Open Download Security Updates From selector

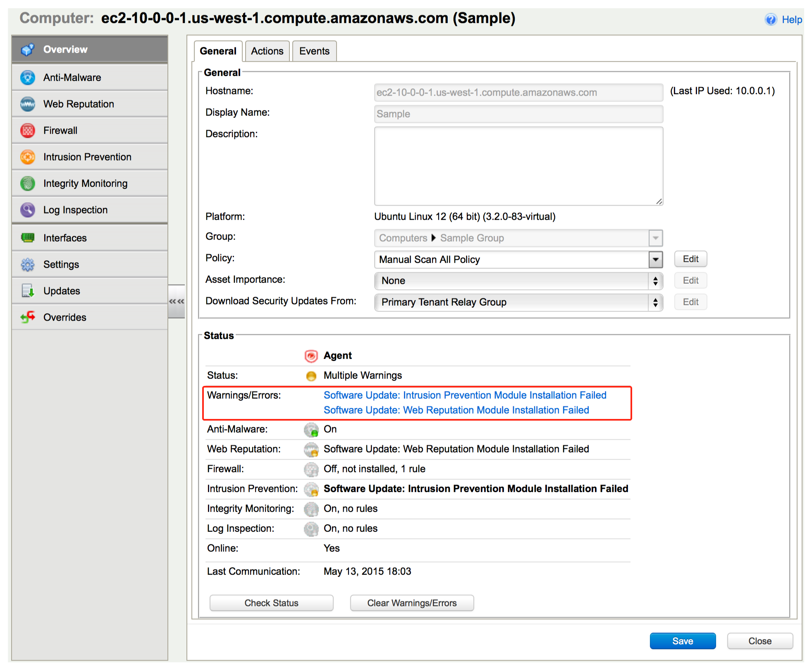coord(518,302)
